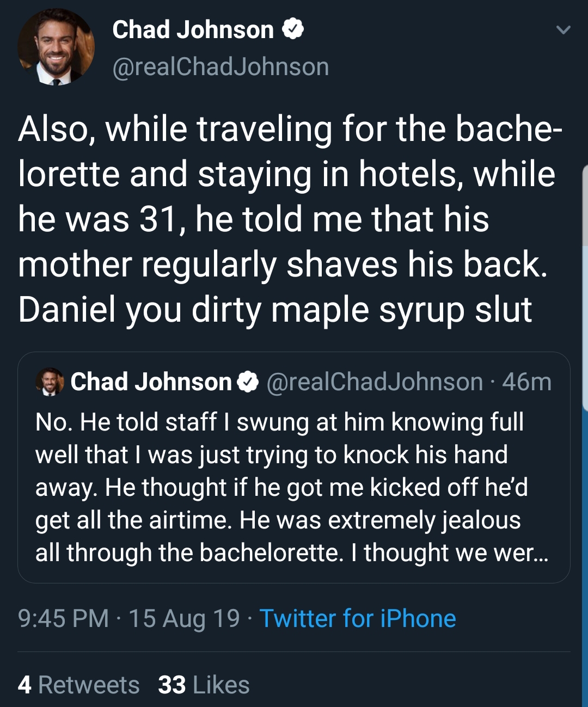The height and width of the screenshot is (707, 588).
Task: Click the quoted tweet's Chad Johnson name
Action: pyautogui.click(x=151, y=382)
